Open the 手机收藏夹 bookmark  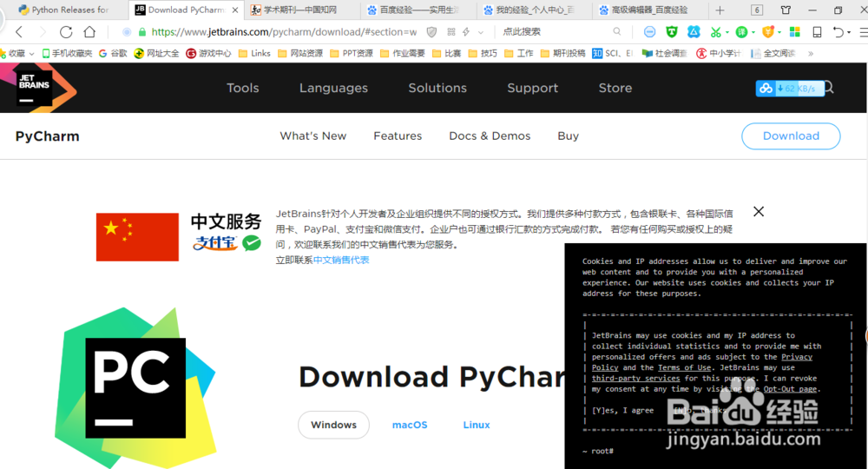tap(67, 53)
